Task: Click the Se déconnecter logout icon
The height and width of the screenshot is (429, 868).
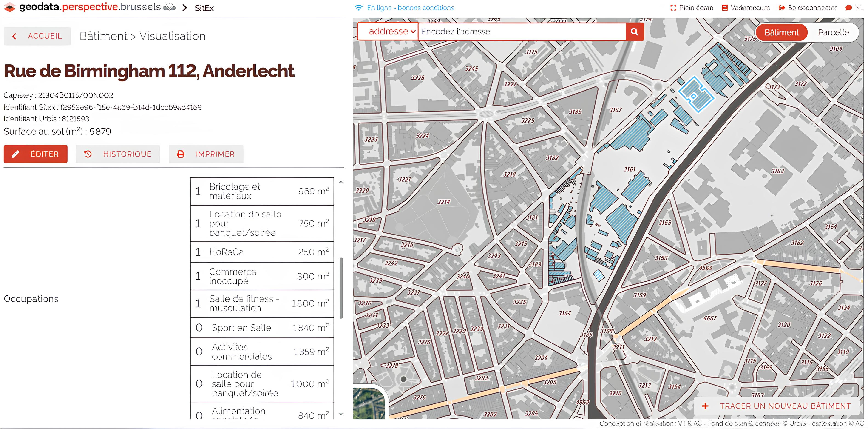Action: (782, 8)
